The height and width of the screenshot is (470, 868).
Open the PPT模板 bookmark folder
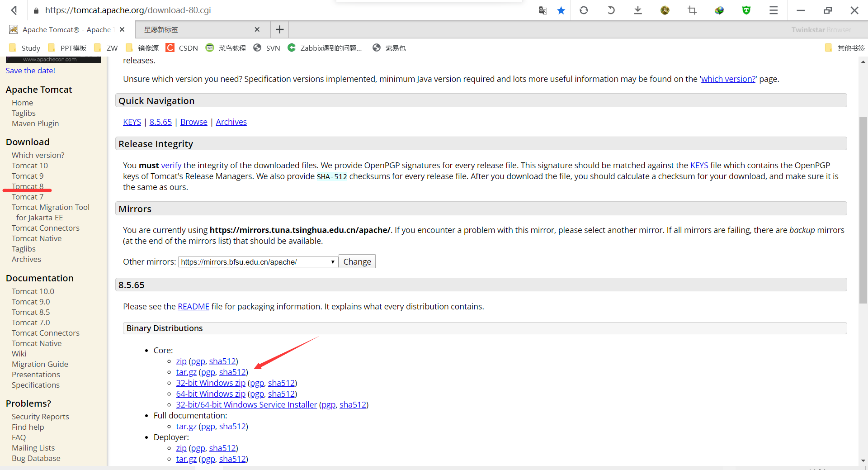point(67,48)
